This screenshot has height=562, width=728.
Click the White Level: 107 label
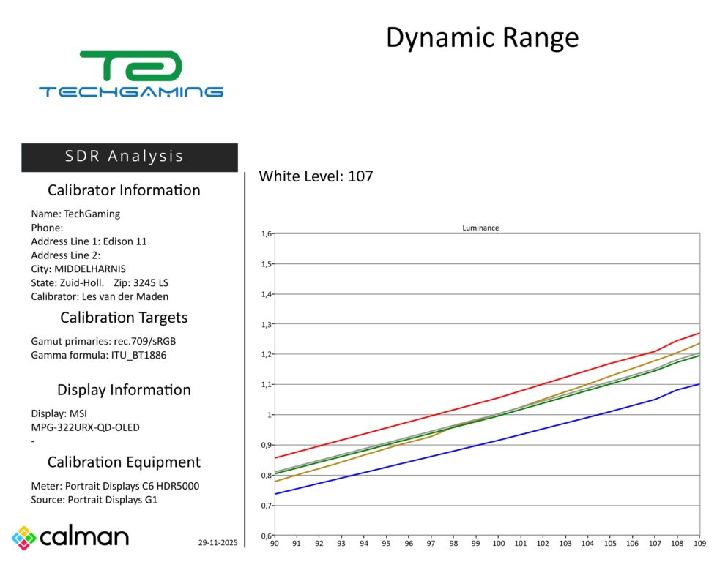coord(316,176)
